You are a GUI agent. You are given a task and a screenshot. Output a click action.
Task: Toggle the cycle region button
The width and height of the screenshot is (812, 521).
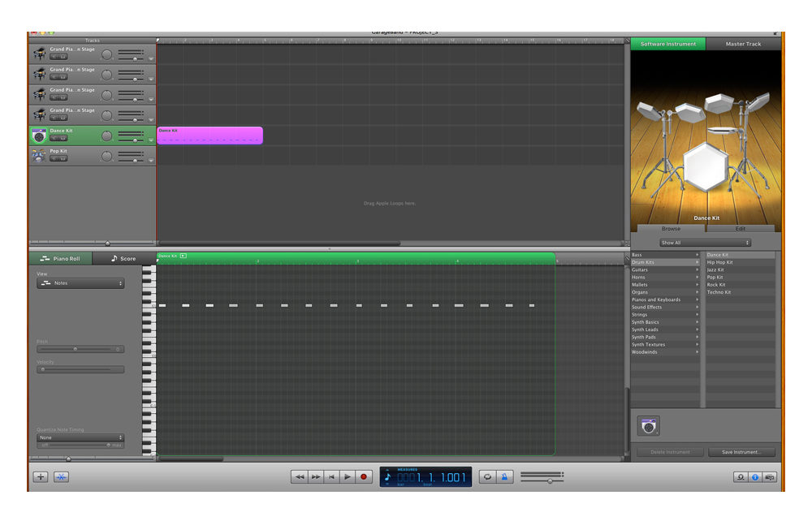point(487,477)
